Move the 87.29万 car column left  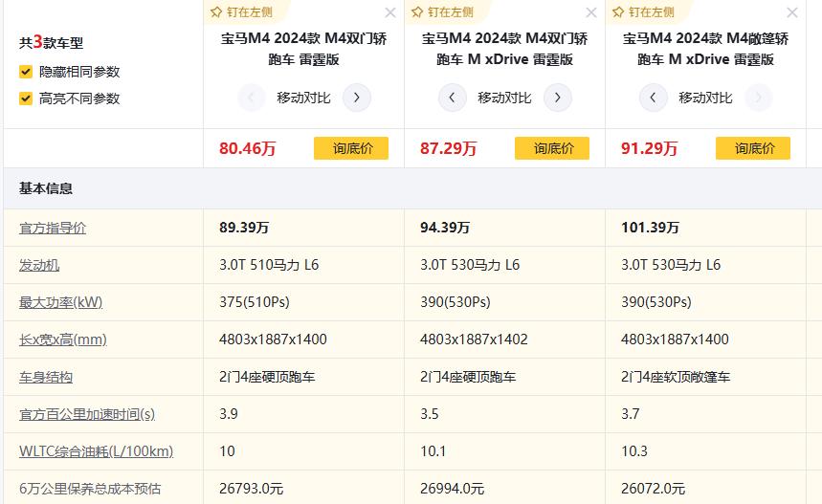tap(452, 98)
